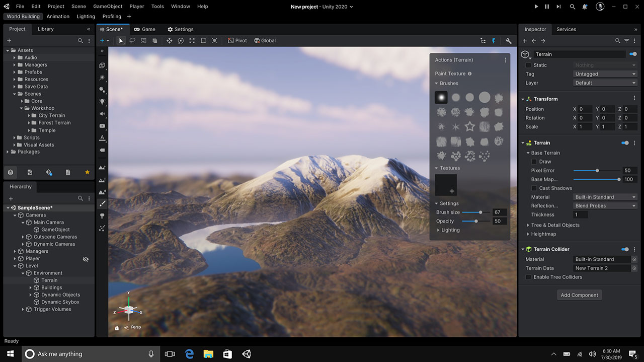Screen dimensions: 644x362
Task: Click the Add Component button
Action: pyautogui.click(x=579, y=295)
